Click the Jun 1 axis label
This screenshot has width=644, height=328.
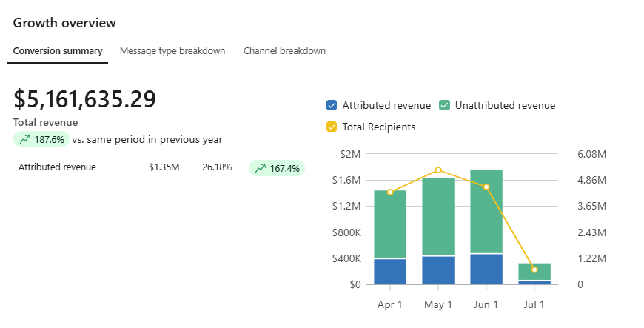pos(486,304)
